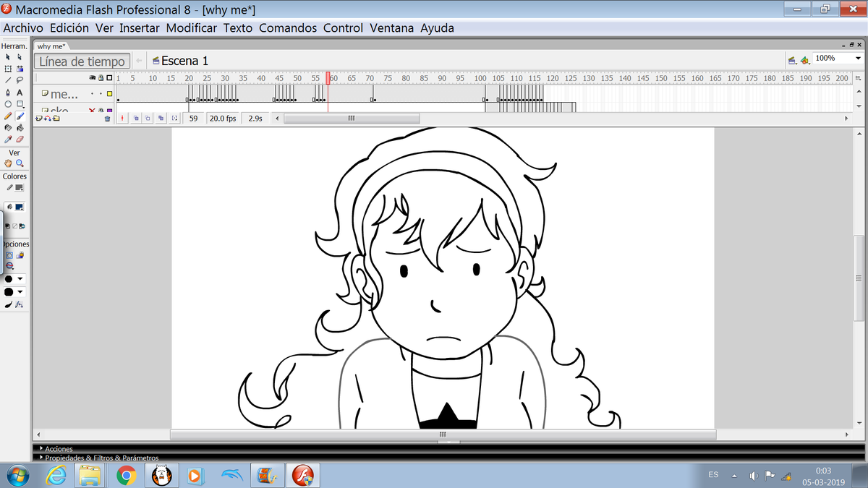Open the brush mode dropdown

point(9,265)
